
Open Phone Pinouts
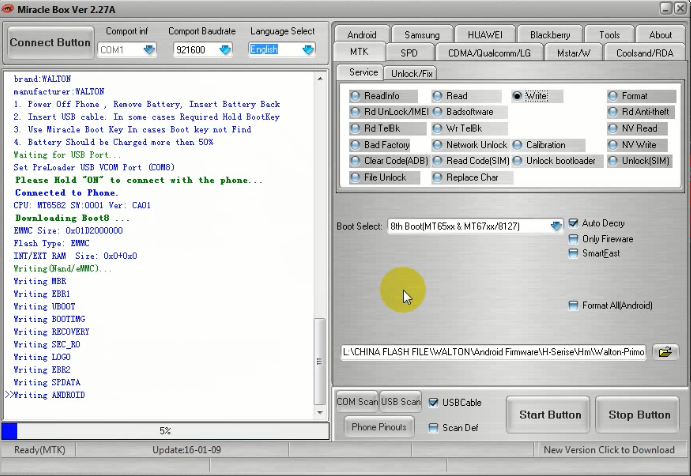click(379, 427)
